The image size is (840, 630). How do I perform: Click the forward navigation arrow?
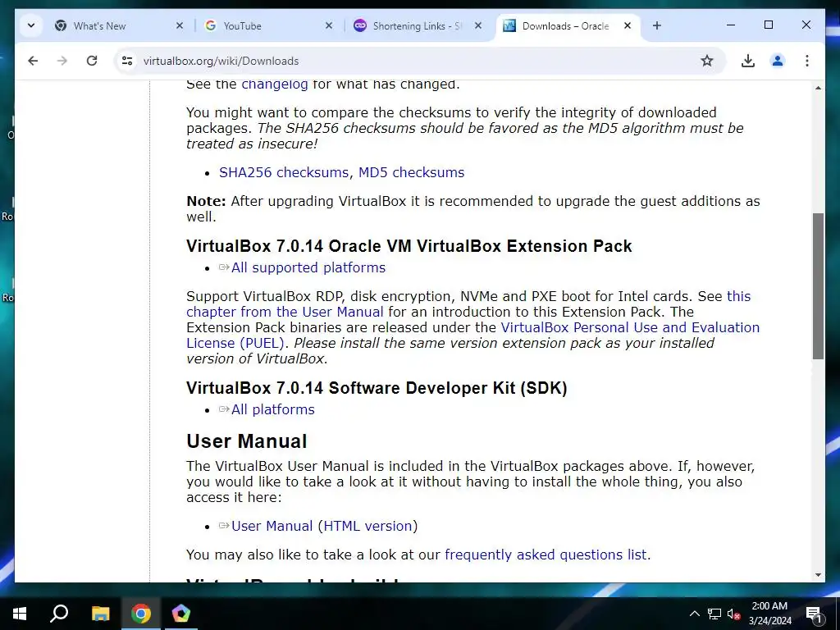62,61
